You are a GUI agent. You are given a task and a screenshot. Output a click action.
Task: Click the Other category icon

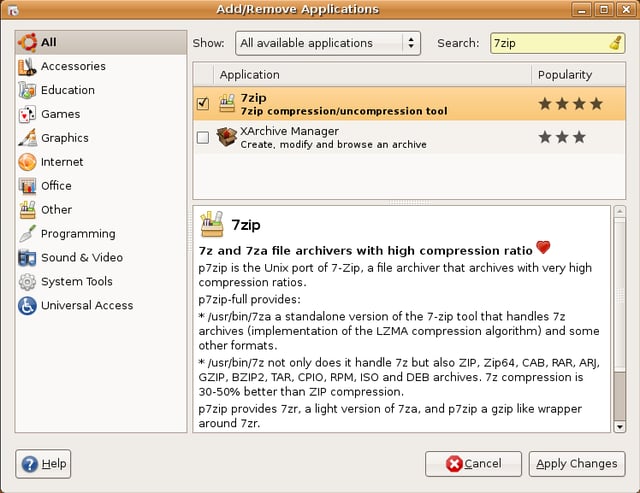pos(27,210)
